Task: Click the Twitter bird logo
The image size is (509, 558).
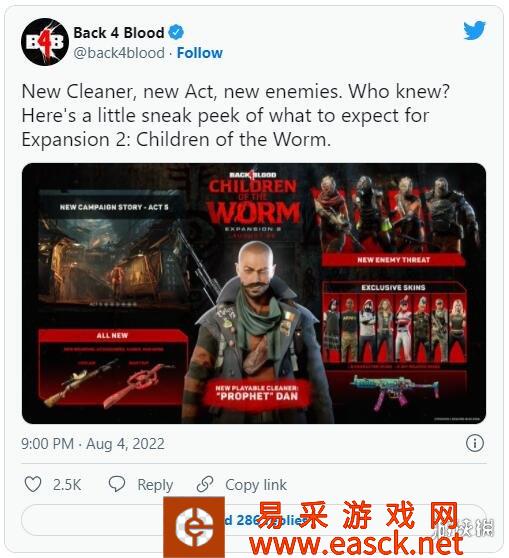Action: pos(474,31)
